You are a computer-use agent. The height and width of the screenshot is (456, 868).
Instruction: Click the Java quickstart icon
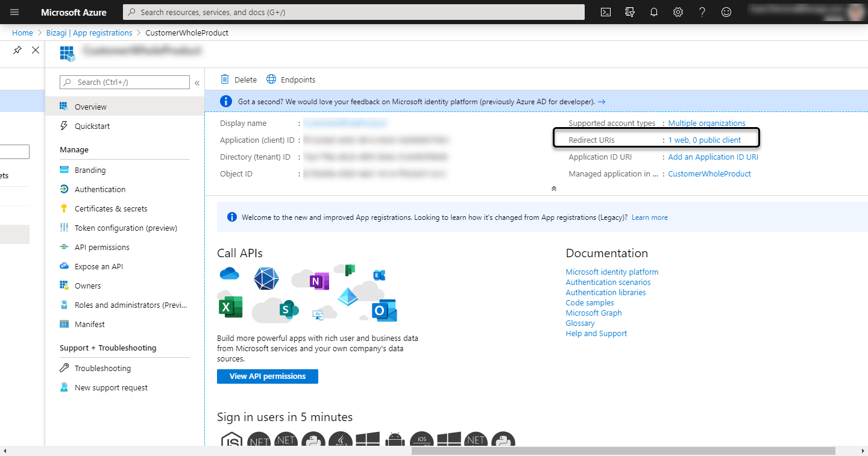(341, 440)
